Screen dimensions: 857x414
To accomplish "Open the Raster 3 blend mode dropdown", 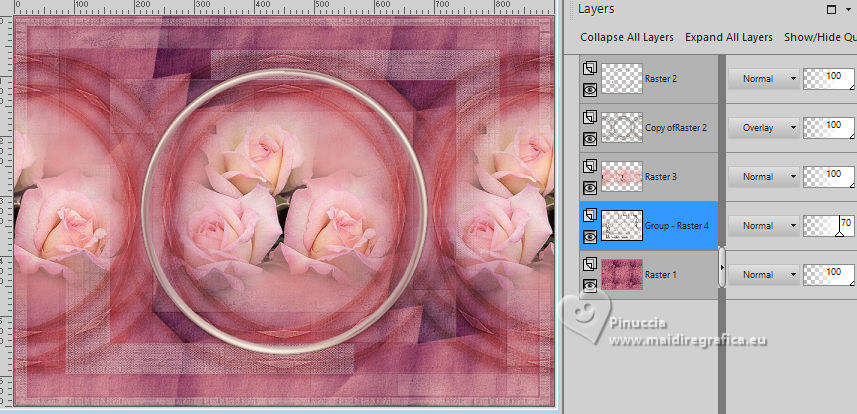I will coord(764,177).
